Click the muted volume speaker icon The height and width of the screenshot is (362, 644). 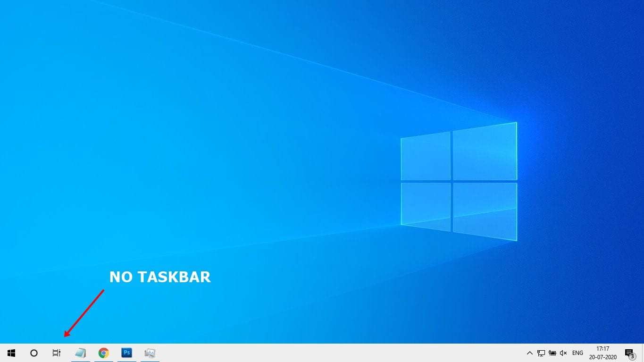tap(563, 353)
